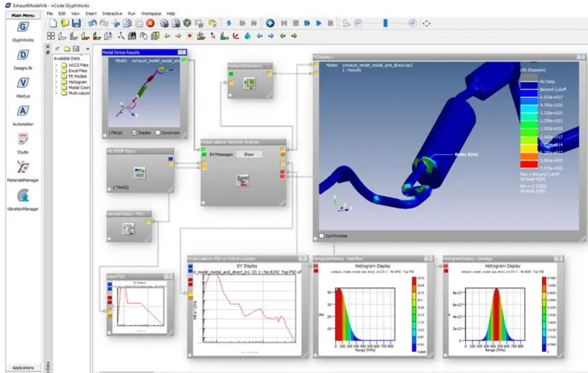Open VibrationManager from the sidebar
The image size is (588, 373).
(23, 196)
